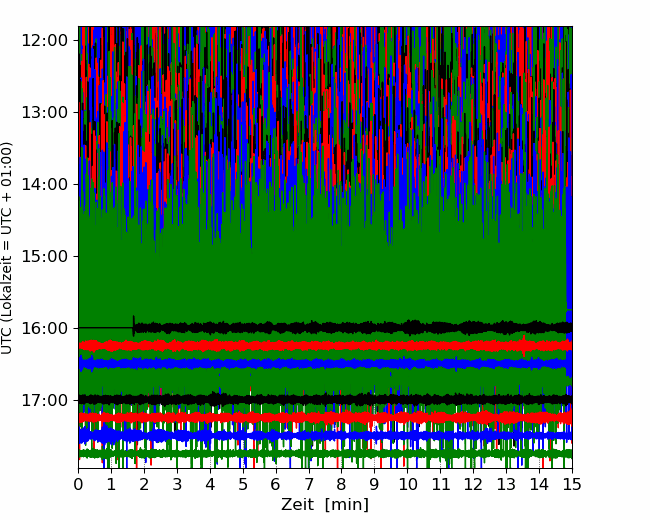Click the x-axis tick label 10
650x520 pixels.
pos(407,484)
